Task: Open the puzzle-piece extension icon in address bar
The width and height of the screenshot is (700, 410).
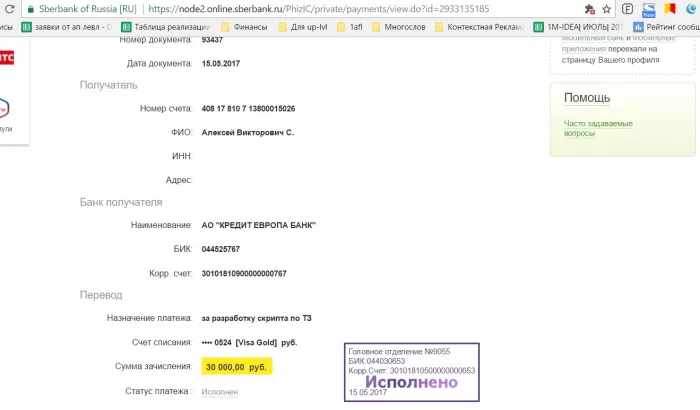Action: pos(589,9)
